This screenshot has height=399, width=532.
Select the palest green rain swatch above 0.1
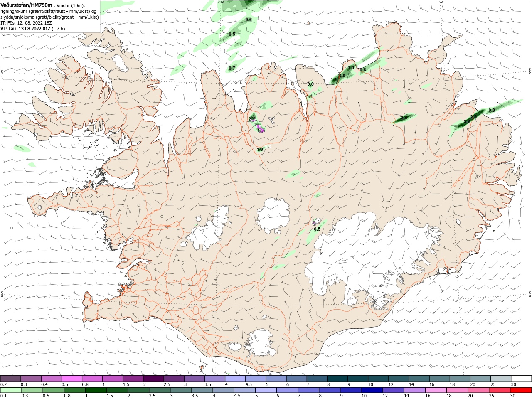(11, 390)
